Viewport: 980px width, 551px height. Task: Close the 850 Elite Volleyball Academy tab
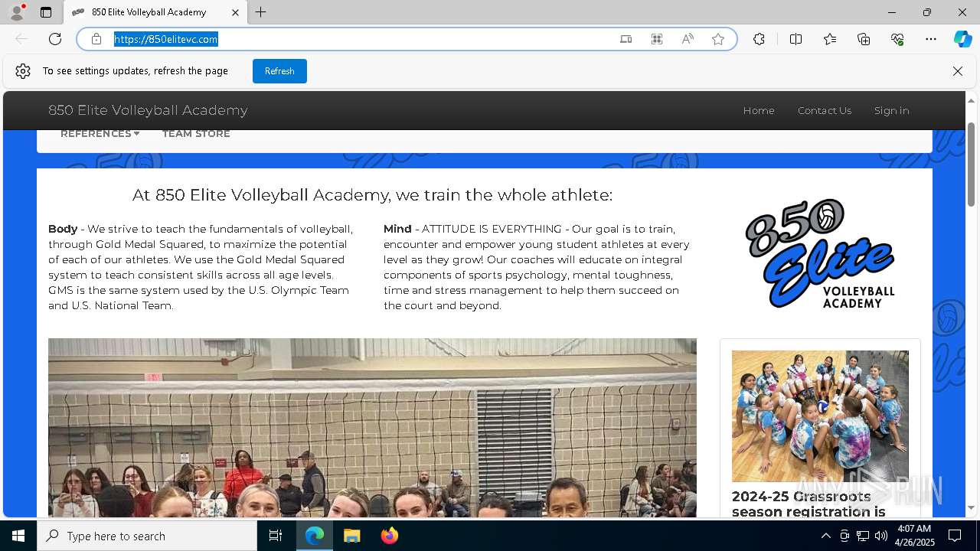236,12
